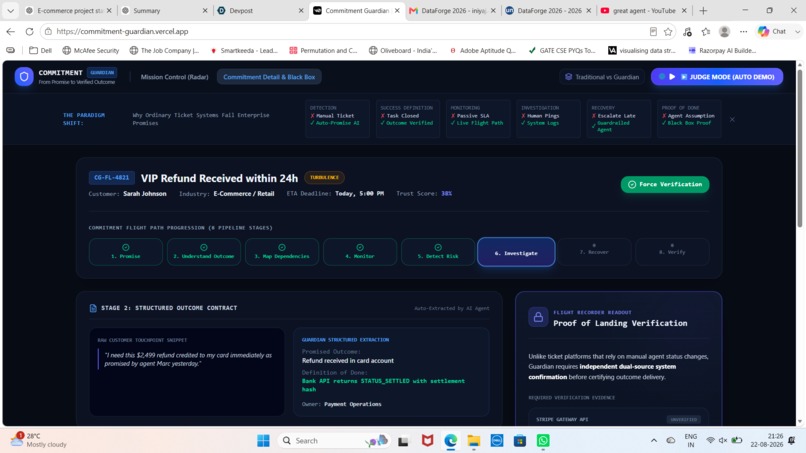Go back in browser history
Viewport: 806px width, 453px height.
click(x=11, y=31)
